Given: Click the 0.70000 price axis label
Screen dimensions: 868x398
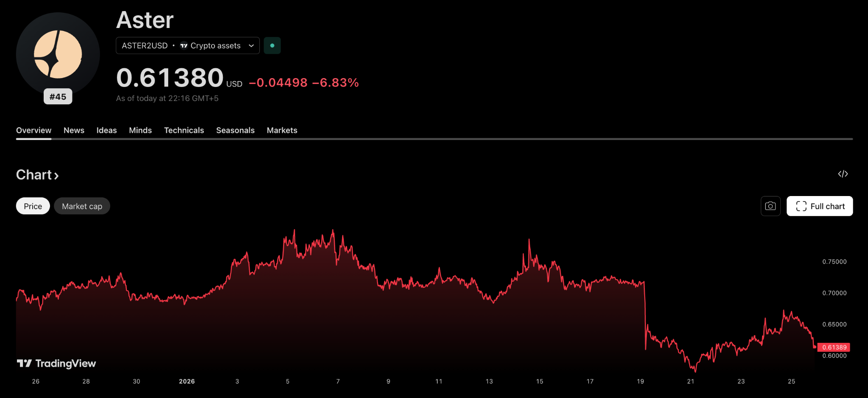Looking at the screenshot, I should pos(835,293).
